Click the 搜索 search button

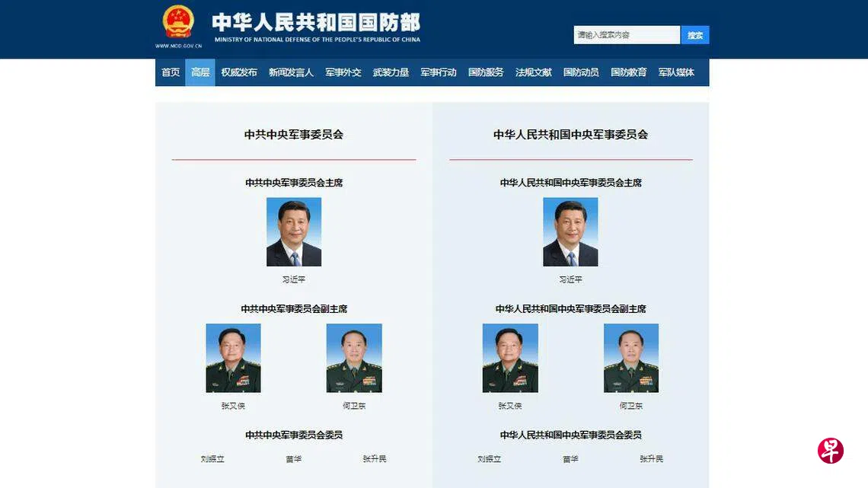click(694, 35)
